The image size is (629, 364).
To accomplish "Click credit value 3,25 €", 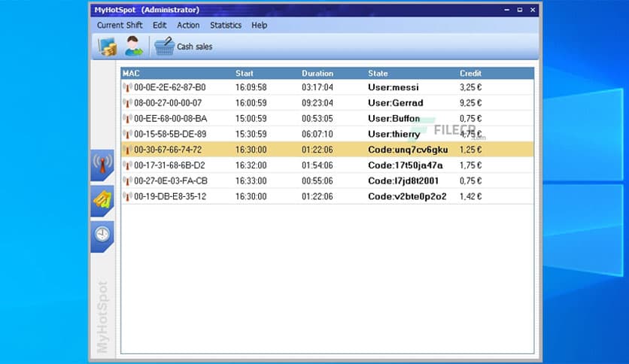I will pos(470,87).
